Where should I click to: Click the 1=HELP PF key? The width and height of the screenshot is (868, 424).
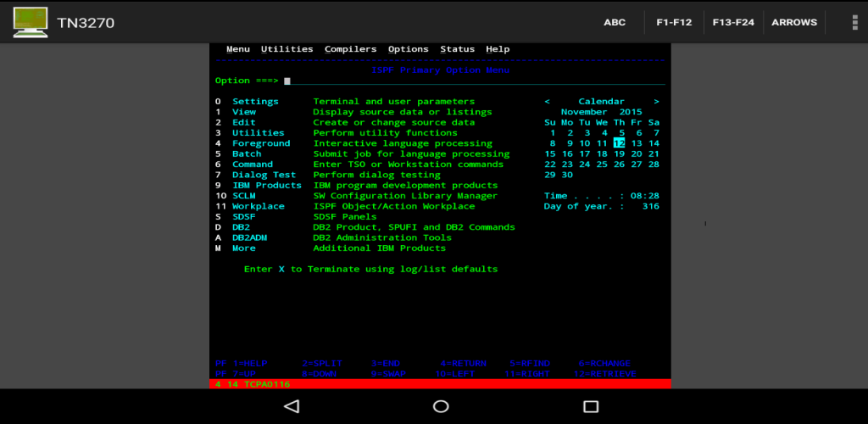tap(250, 364)
